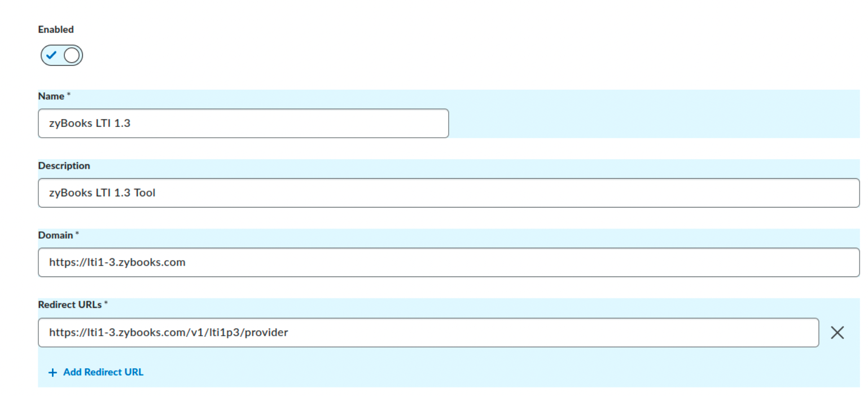Screen dimensions: 868x396
Task: Click the Name field containing zyBooks LTI 1.3
Action: 243,124
